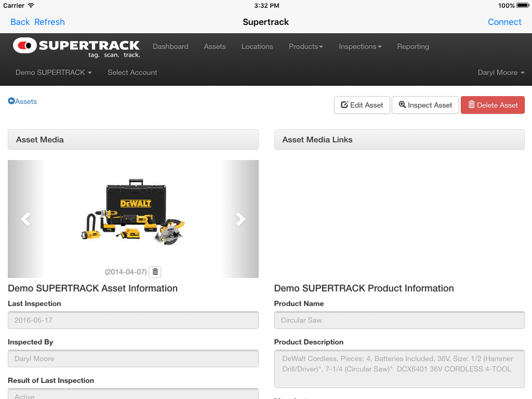Tap the battery indicator icon
Image resolution: width=532 pixels, height=399 pixels.
tap(523, 5)
